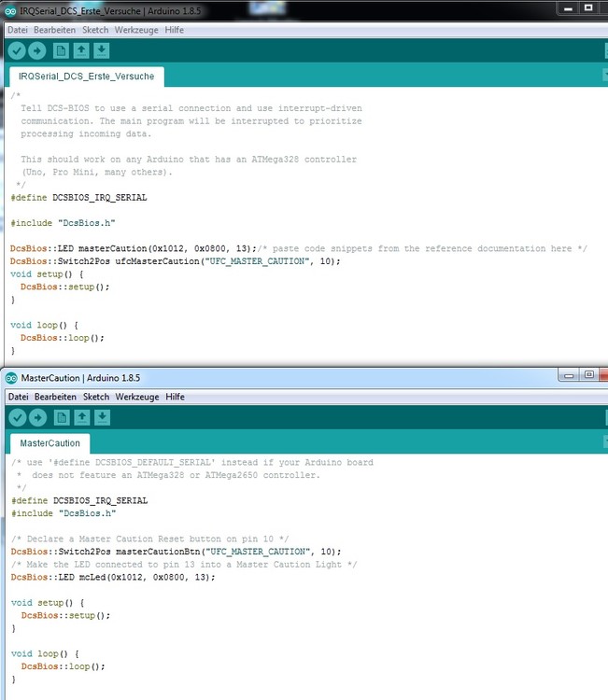The image size is (608, 700).
Task: Create new sketch in top window
Action: [x=61, y=51]
